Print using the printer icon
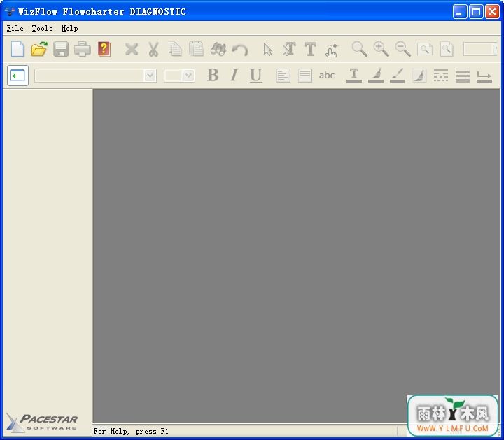This screenshot has width=504, height=440. point(83,50)
